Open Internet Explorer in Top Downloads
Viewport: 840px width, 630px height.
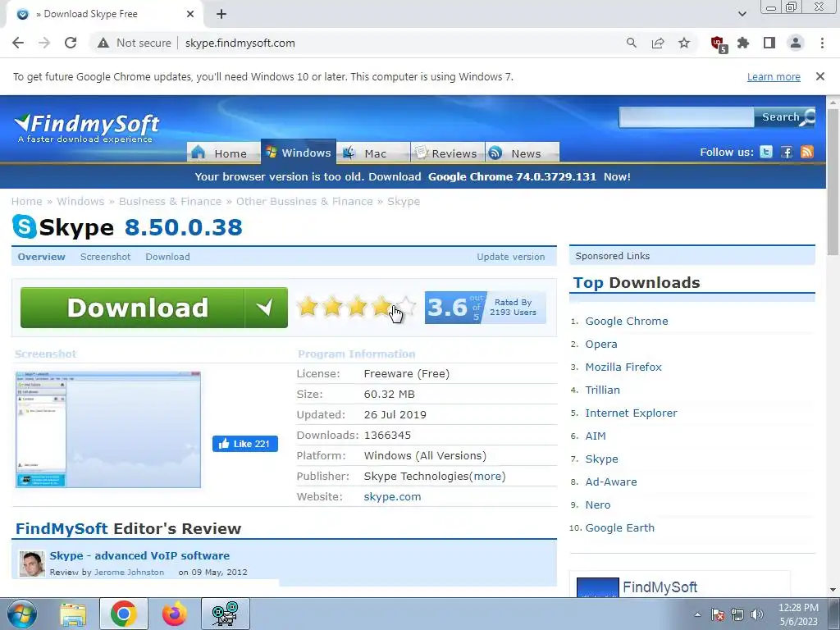(631, 413)
